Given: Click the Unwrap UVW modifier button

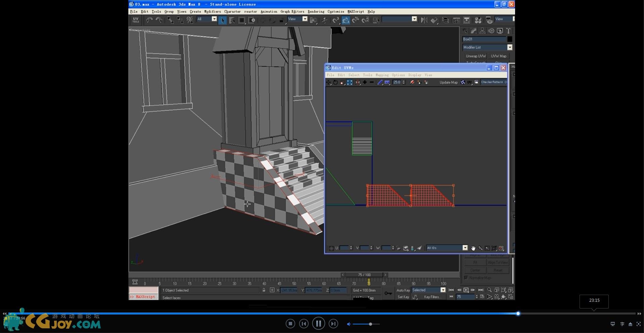Looking at the screenshot, I should click(475, 56).
